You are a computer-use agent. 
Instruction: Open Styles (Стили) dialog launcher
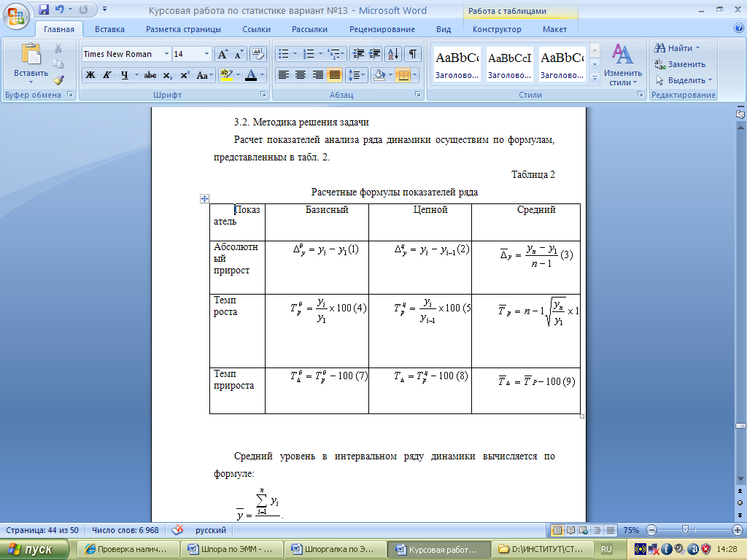coord(640,94)
